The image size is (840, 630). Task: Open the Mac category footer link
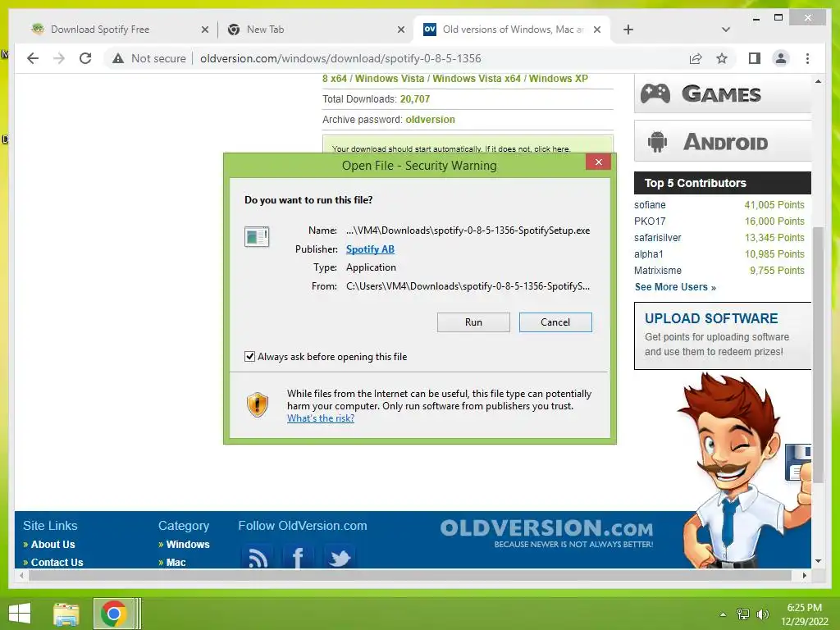[x=176, y=562]
